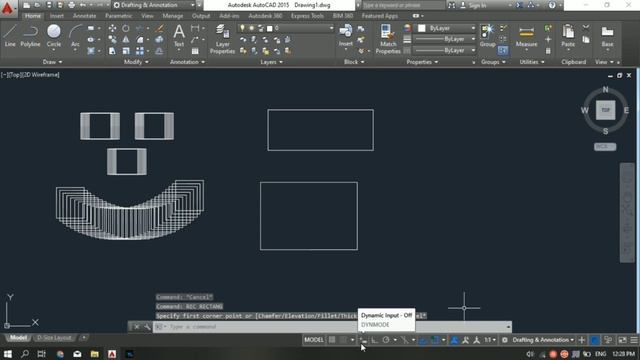640x360 pixels.
Task: Toggle layer on/off lightbulb icon
Action: click(x=242, y=28)
